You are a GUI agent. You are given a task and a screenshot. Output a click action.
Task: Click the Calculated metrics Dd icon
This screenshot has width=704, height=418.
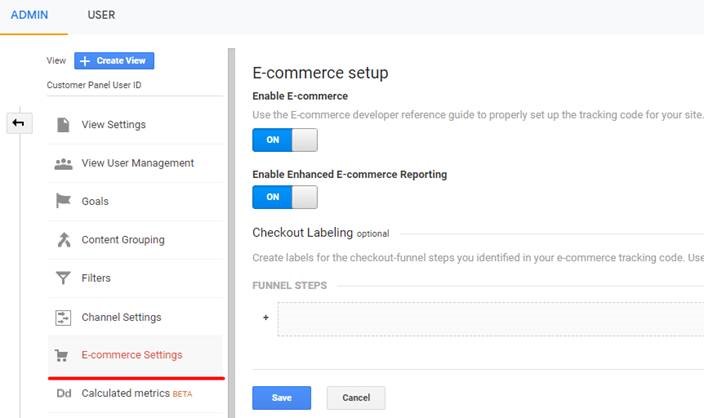click(64, 394)
